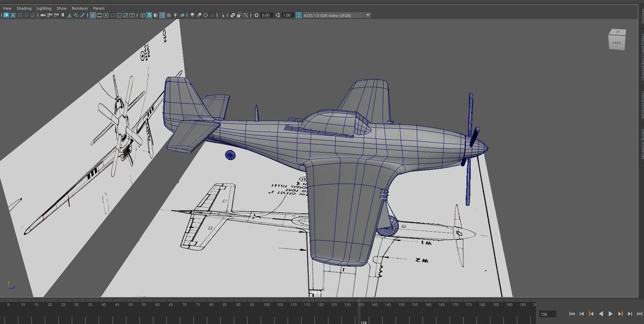Toggle X-Ray Joints icon
644x324 pixels.
click(x=245, y=15)
